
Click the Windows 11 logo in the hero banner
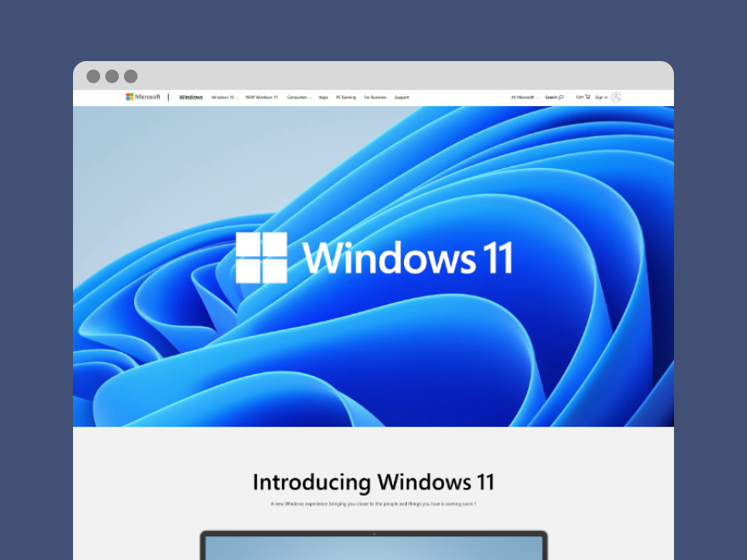click(373, 257)
